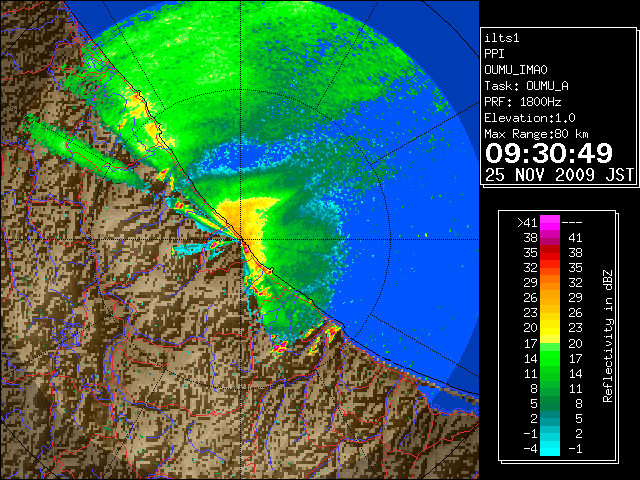Click the 'PPI' scan type text
640x480 pixels.
[494, 54]
